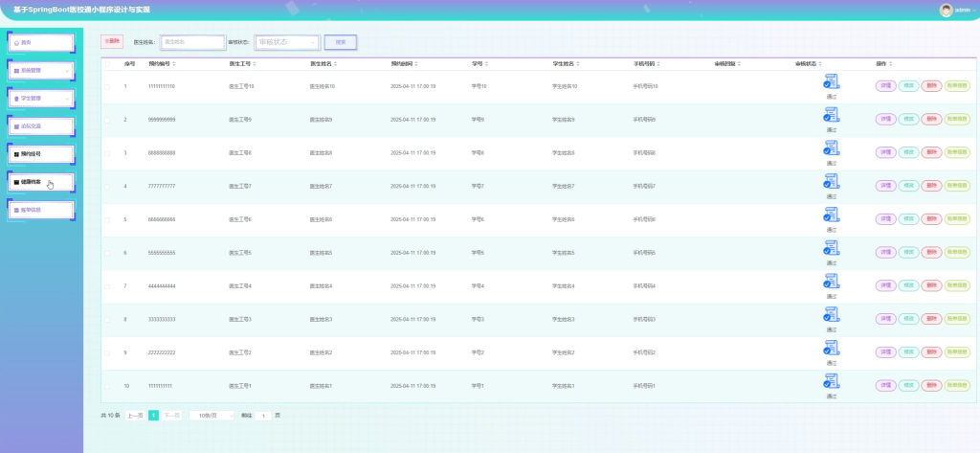Screen dimensions: 980x453
Task: Click approval status icon in 医生姓名10 row
Action: 832,82
